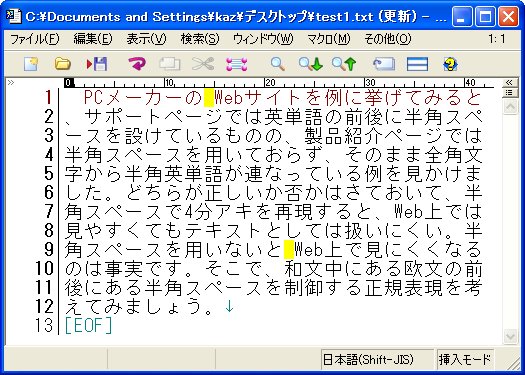
Task: Click the newline arrow at end of line 12
Action: [x=229, y=306]
